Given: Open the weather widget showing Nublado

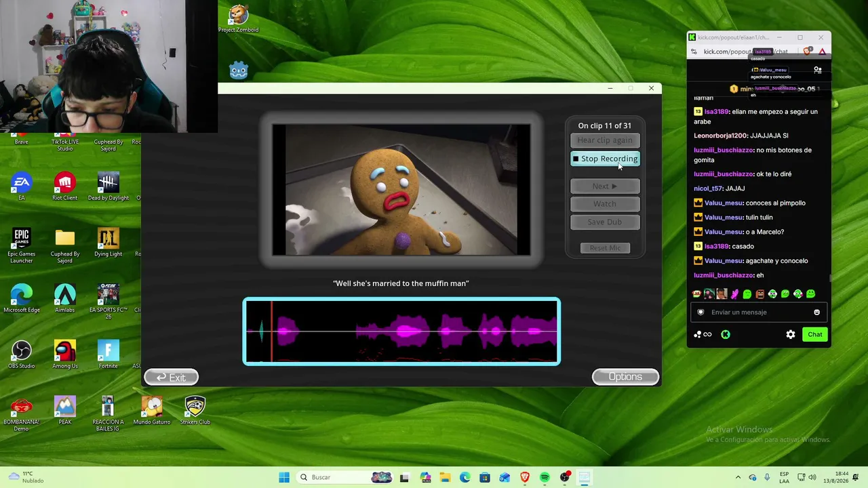Looking at the screenshot, I should coord(25,477).
